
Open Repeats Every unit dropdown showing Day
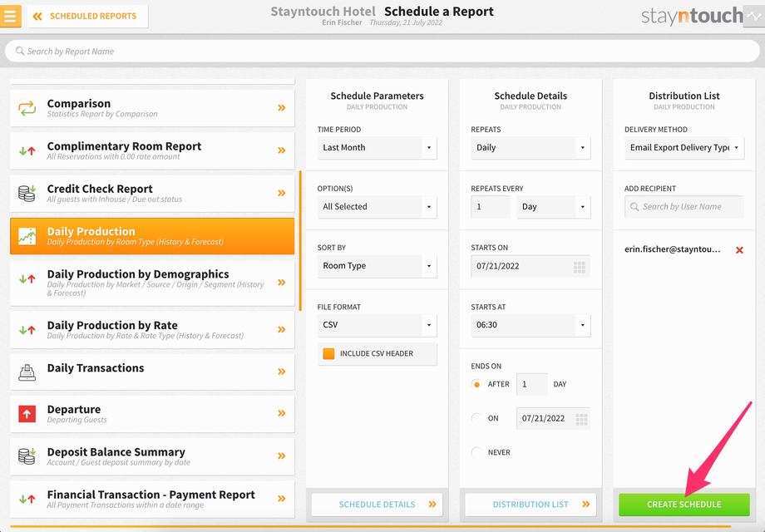[554, 207]
